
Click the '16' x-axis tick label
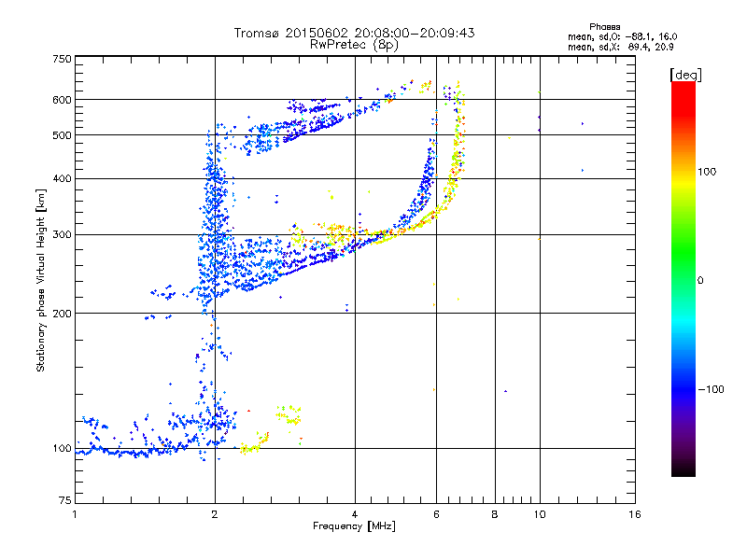pos(634,514)
